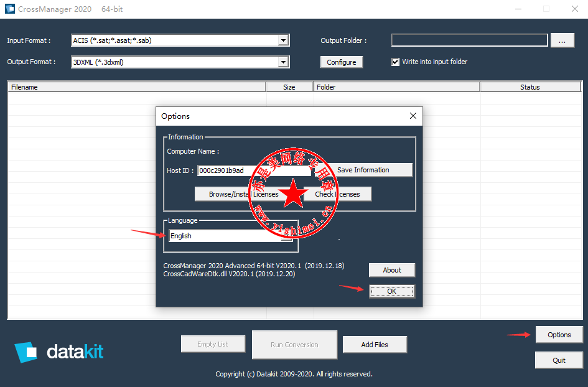Click the CrossManager 2020 Advanced version text

[x=254, y=266]
